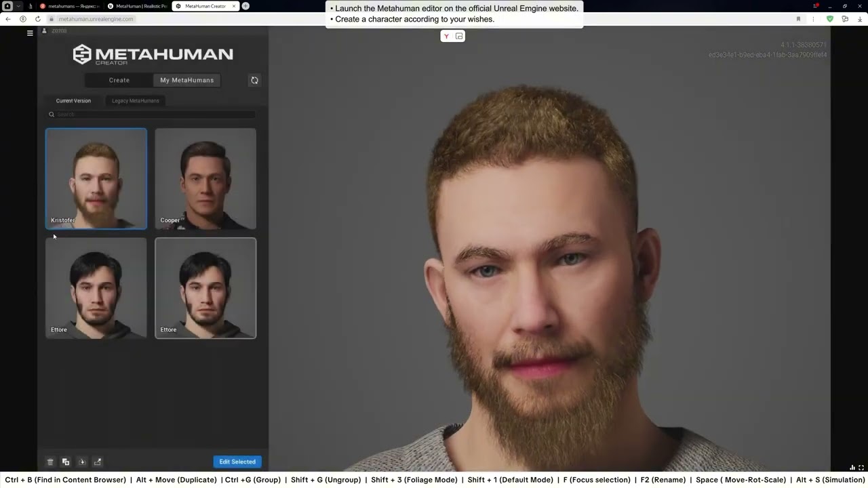The width and height of the screenshot is (868, 488).
Task: Switch to the My MetaHumans tab
Action: 187,80
